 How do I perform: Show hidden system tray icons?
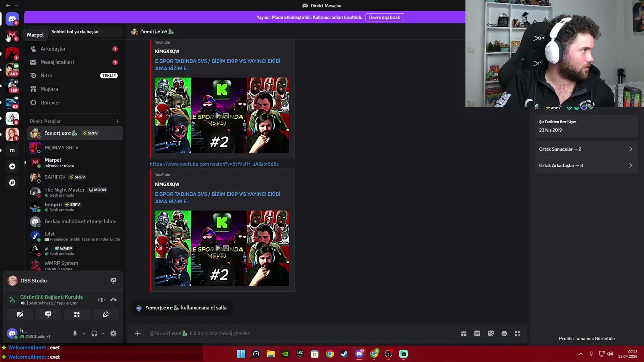click(x=580, y=354)
